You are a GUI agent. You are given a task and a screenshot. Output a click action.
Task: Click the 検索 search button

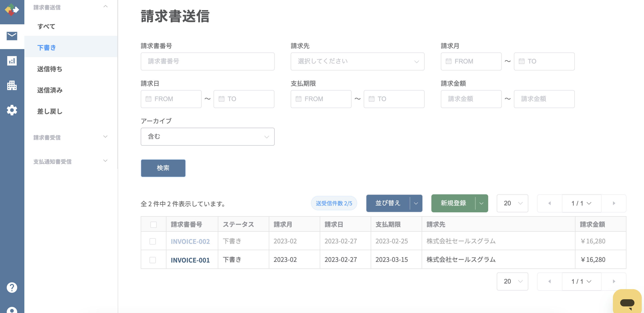click(x=163, y=168)
